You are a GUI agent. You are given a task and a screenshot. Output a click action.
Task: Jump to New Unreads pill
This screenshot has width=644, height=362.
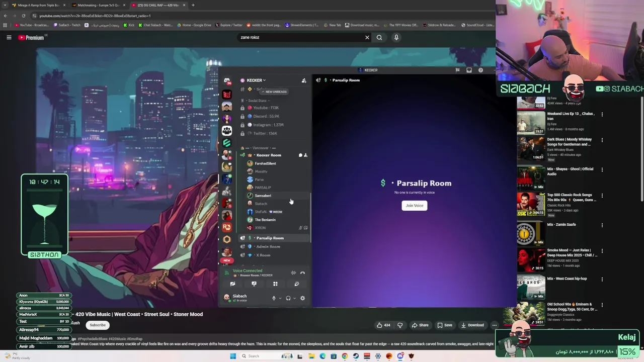pyautogui.click(x=274, y=92)
